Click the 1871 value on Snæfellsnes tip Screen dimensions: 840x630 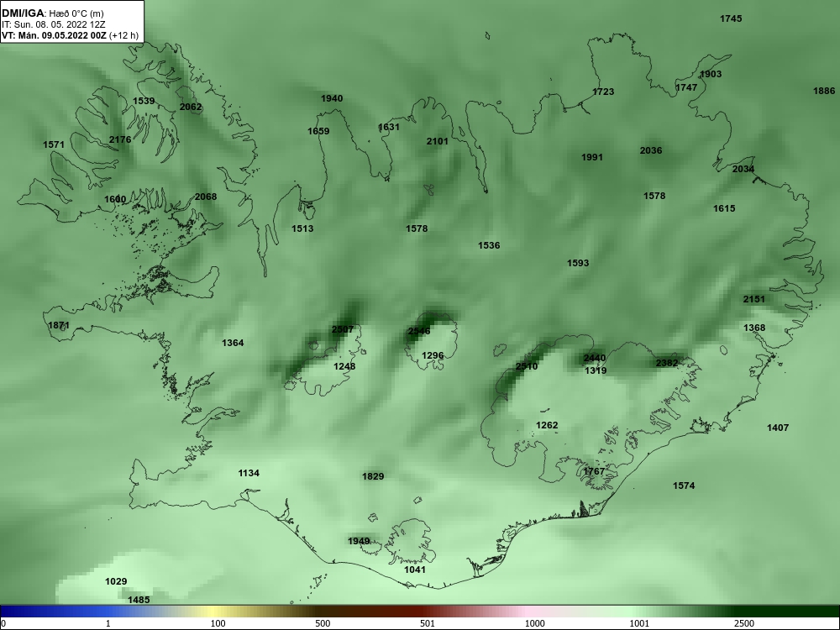pyautogui.click(x=59, y=325)
